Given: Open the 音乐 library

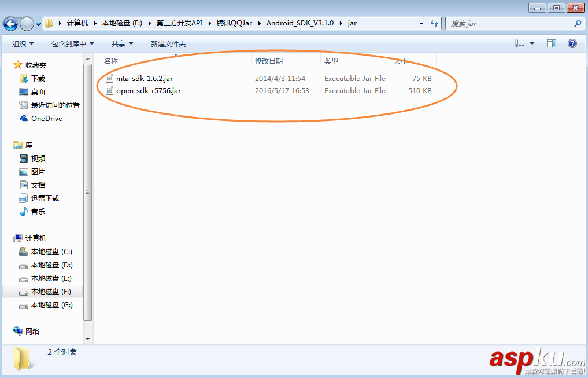Looking at the screenshot, I should pos(38,212).
